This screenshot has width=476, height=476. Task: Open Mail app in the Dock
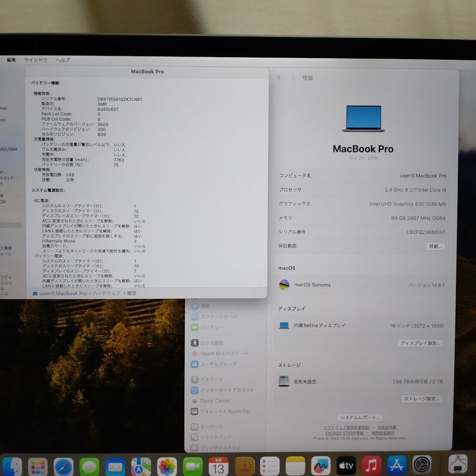click(x=115, y=467)
